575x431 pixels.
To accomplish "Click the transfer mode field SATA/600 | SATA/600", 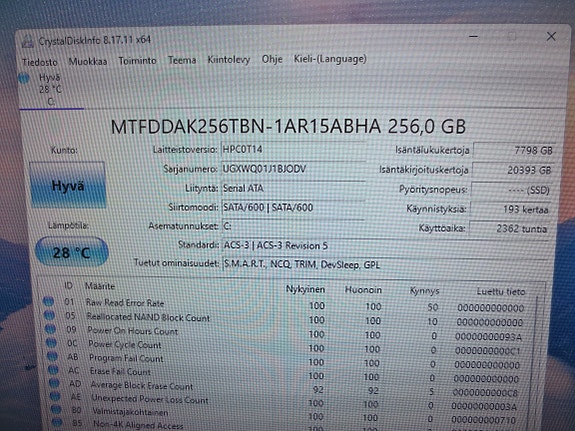I will pyautogui.click(x=293, y=208).
